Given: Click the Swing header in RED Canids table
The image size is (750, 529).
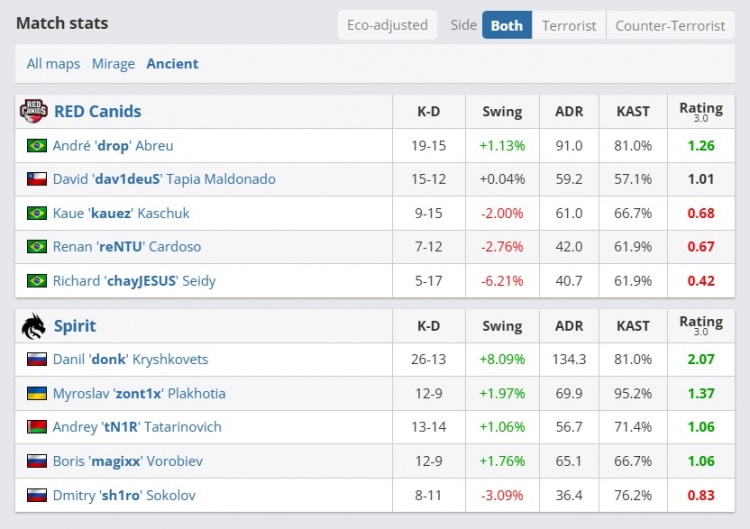Looking at the screenshot, I should tap(502, 112).
